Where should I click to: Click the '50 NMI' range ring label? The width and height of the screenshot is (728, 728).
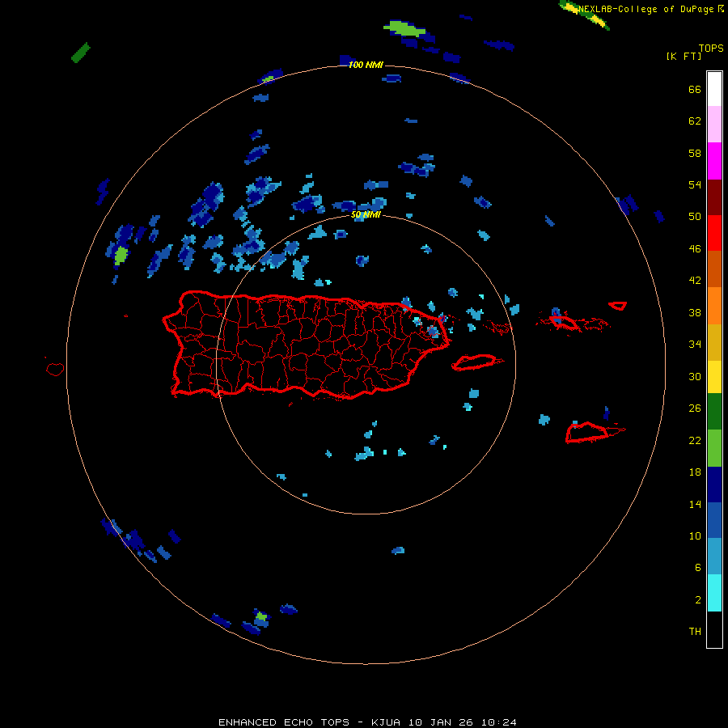click(x=366, y=214)
